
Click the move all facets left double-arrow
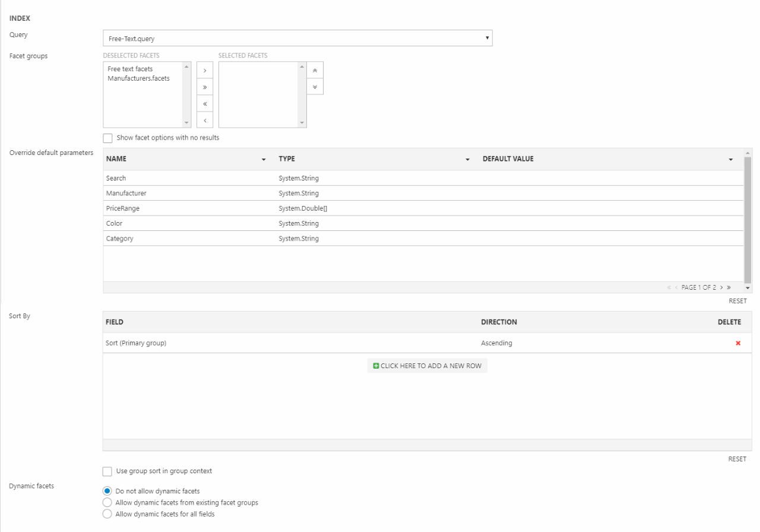pyautogui.click(x=205, y=104)
